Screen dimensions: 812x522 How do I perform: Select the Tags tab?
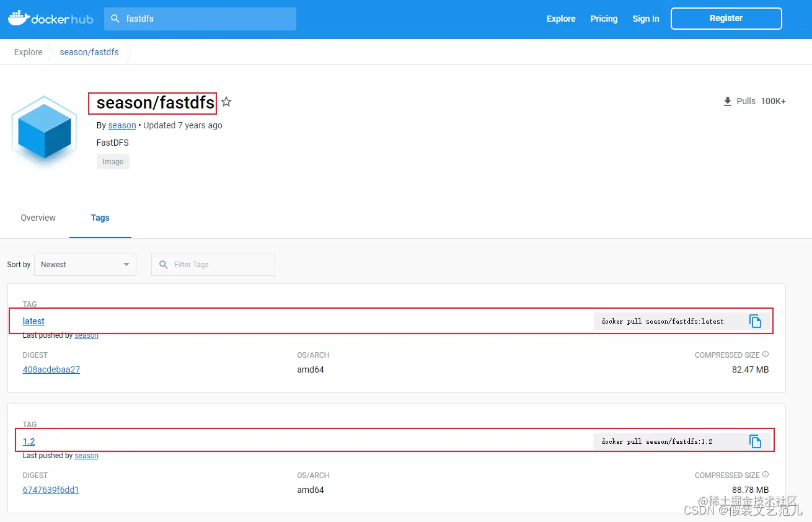coord(100,218)
